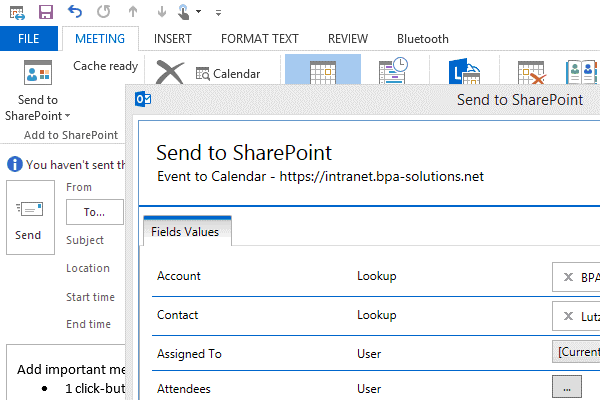Image resolution: width=600 pixels, height=400 pixels.
Task: Click the To... button
Action: pos(95,212)
